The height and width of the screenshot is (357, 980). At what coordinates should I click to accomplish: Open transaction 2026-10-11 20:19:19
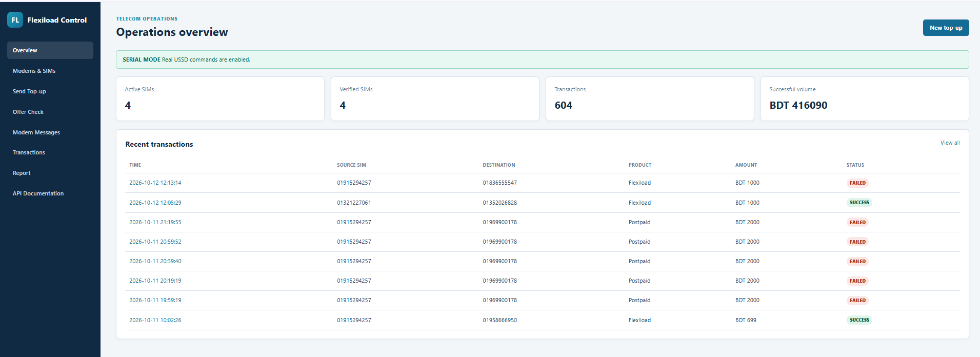(155, 281)
